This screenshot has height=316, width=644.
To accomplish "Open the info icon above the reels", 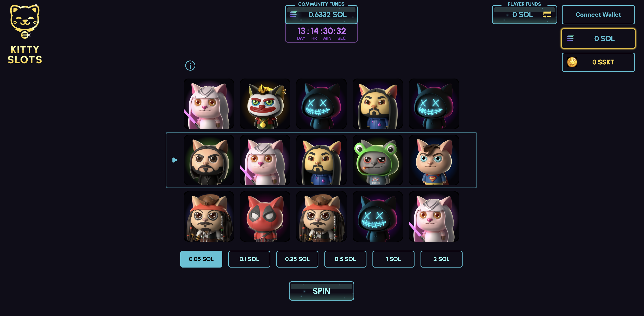I will 190,66.
